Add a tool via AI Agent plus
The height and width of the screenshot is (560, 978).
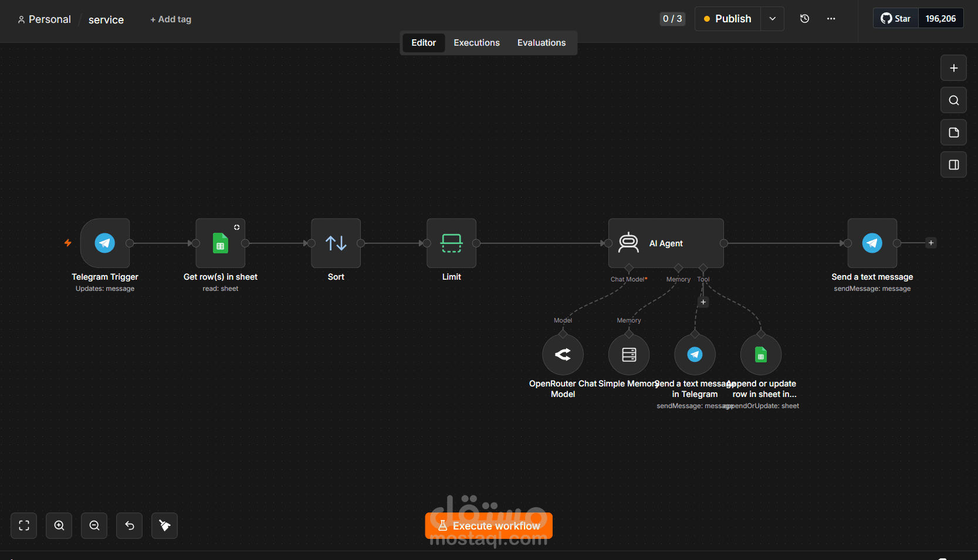703,302
